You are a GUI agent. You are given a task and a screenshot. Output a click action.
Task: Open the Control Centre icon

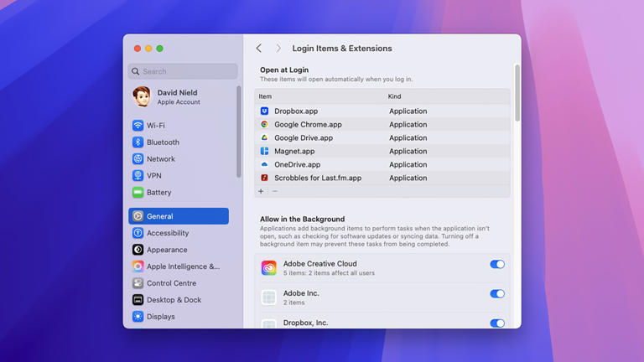tap(138, 283)
